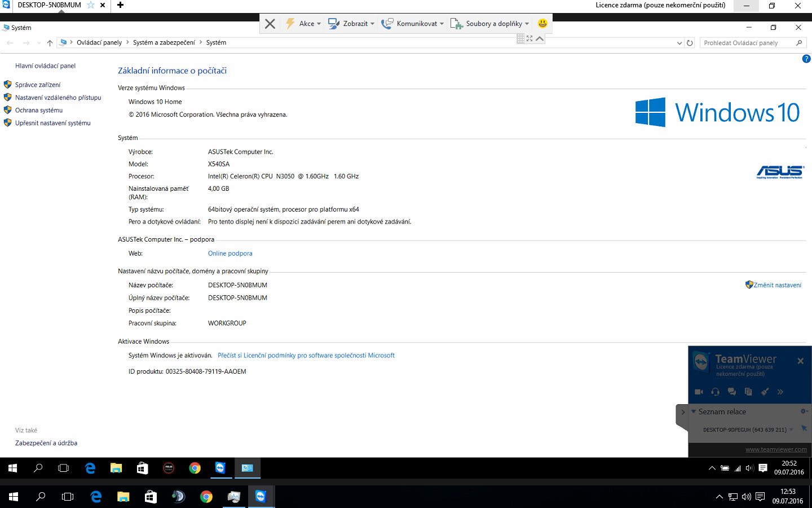Select product ID 00325-80408-79119-AAOEM text
The height and width of the screenshot is (508, 812).
[206, 372]
